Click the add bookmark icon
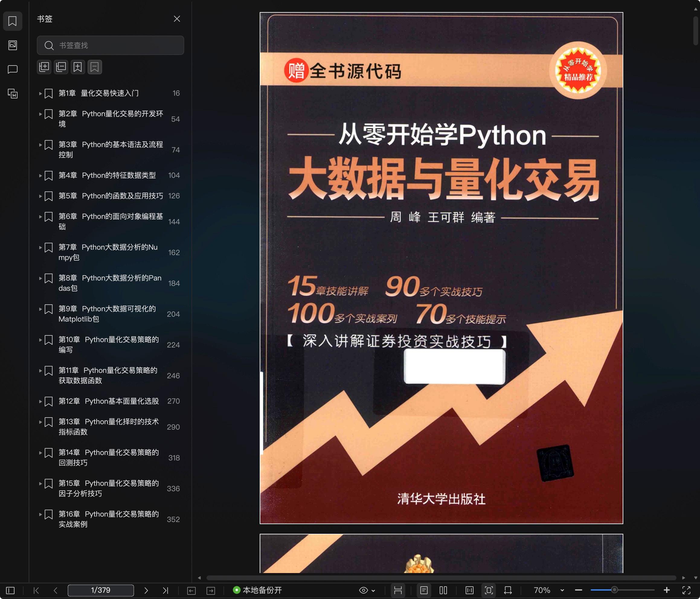Screen dimensions: 700x599 click(x=78, y=66)
